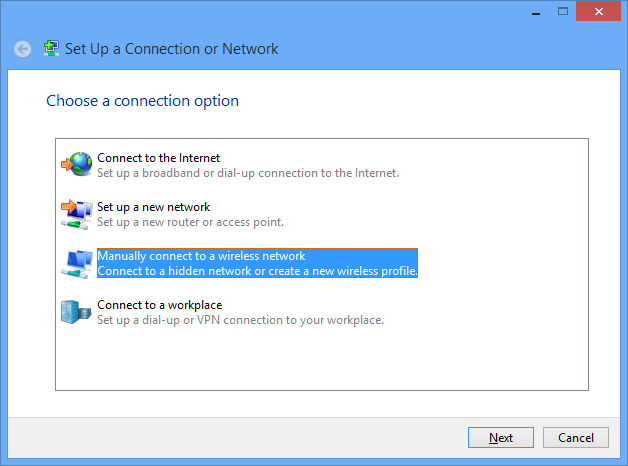Select the Connect to a workplace icon

click(x=76, y=312)
